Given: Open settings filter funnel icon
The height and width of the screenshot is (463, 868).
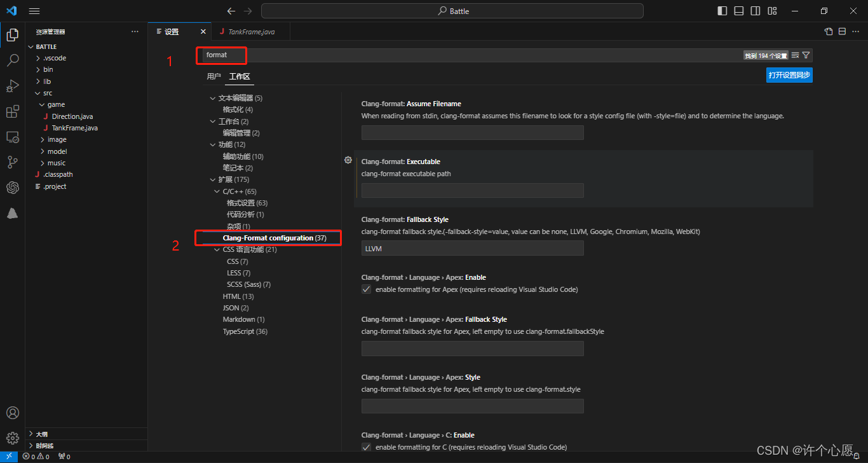Looking at the screenshot, I should (x=806, y=55).
